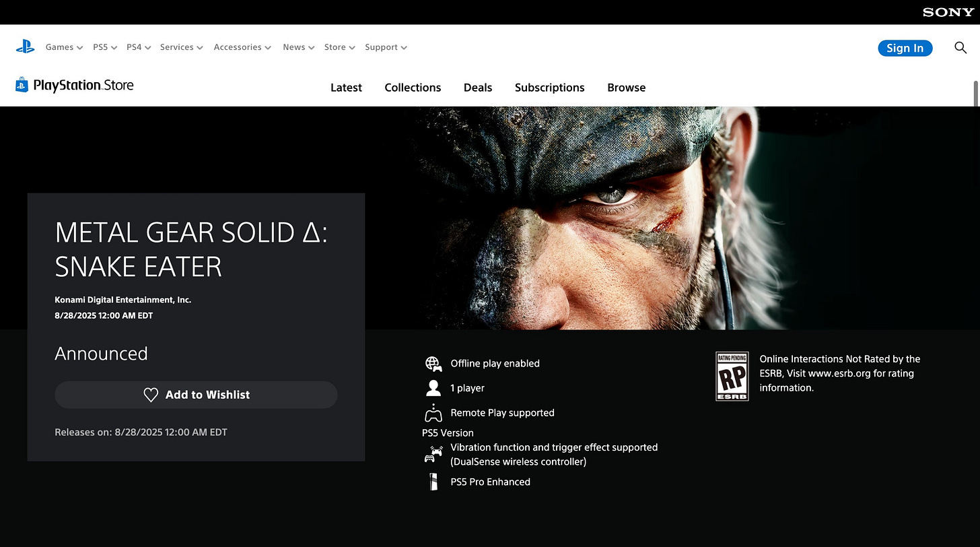
Task: Click the ESRB Rating Pending badge
Action: (732, 377)
